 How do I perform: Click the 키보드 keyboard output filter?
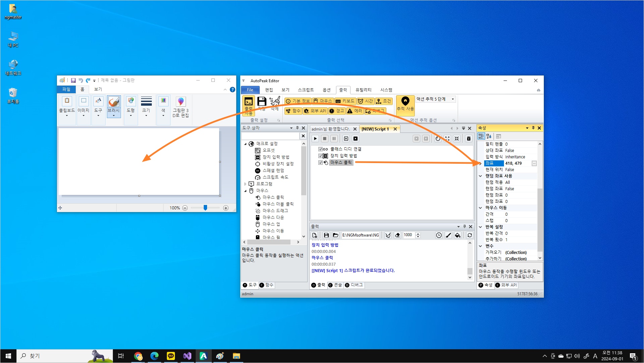pos(345,101)
